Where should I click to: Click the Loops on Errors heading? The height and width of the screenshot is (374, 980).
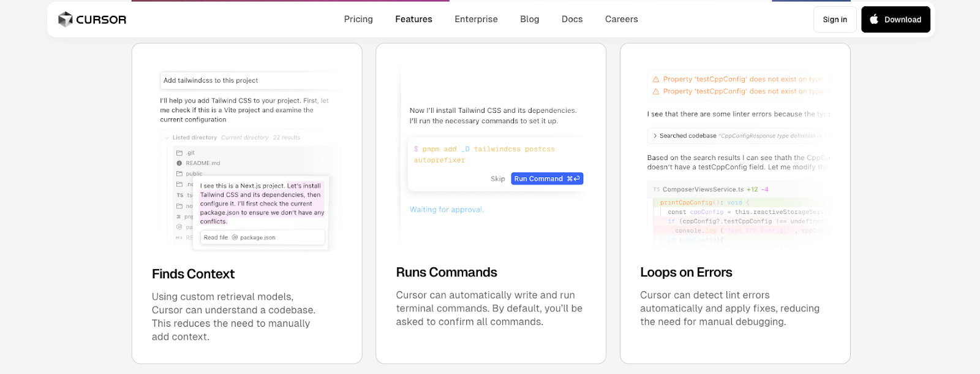click(686, 272)
